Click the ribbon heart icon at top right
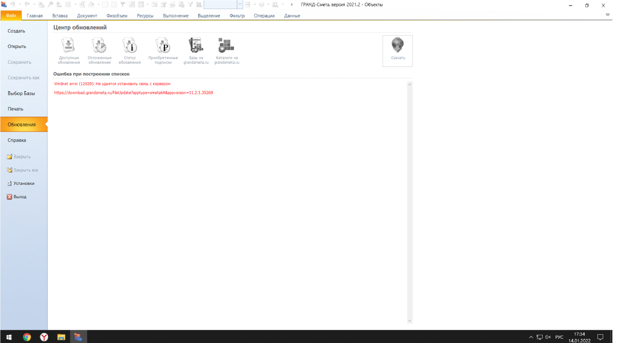The image size is (644, 343). tap(608, 15)
